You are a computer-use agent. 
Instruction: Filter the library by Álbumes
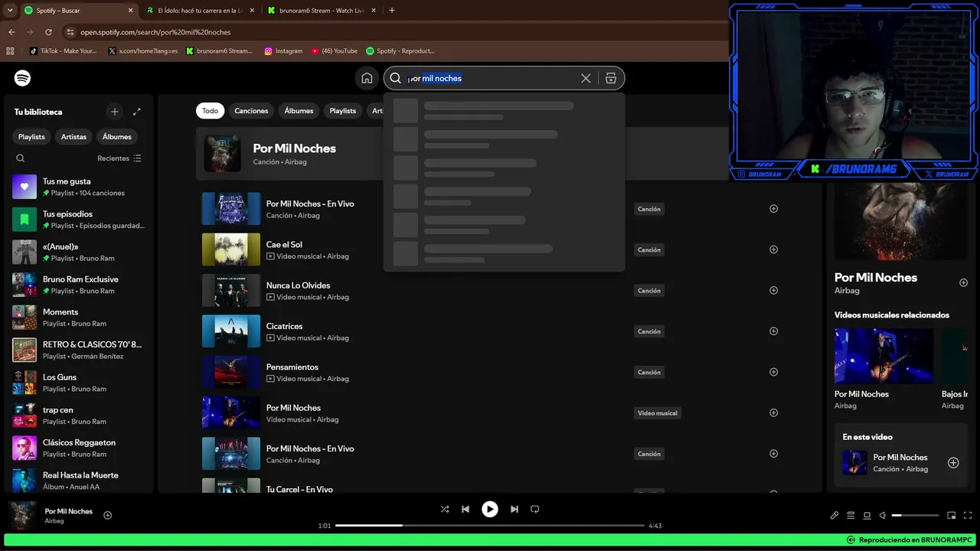(117, 137)
